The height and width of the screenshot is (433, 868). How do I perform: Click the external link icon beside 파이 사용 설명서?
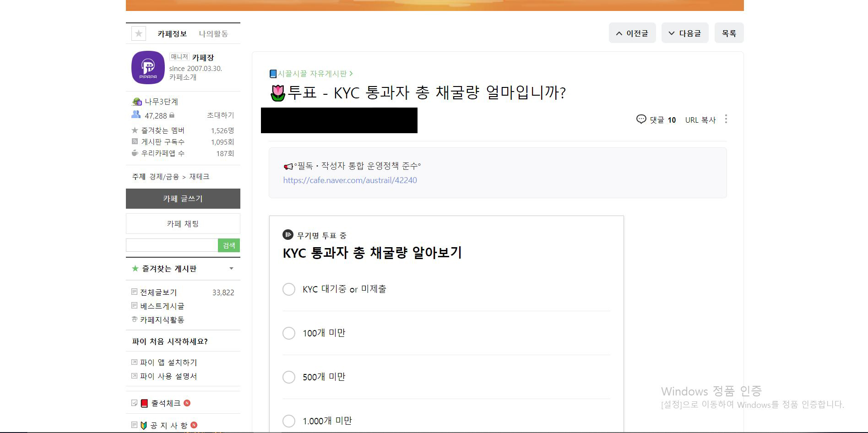(x=134, y=376)
